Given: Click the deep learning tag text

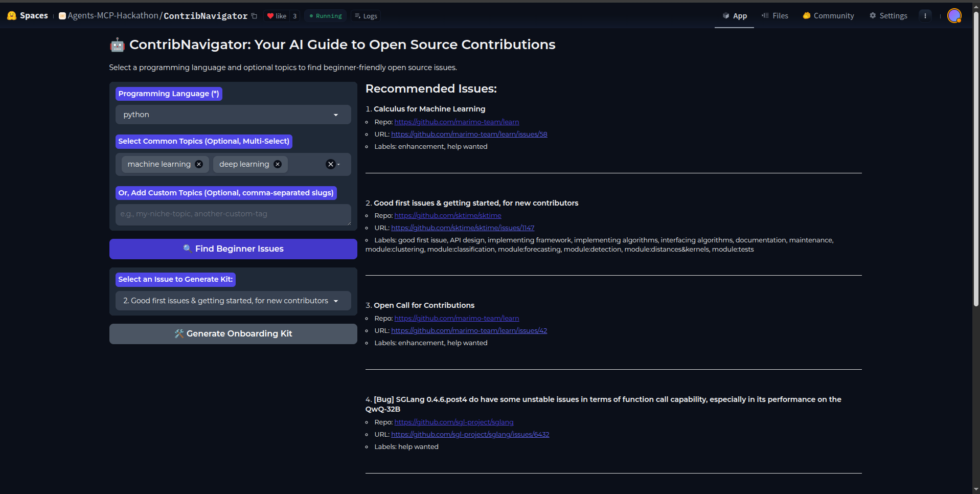Looking at the screenshot, I should [244, 164].
